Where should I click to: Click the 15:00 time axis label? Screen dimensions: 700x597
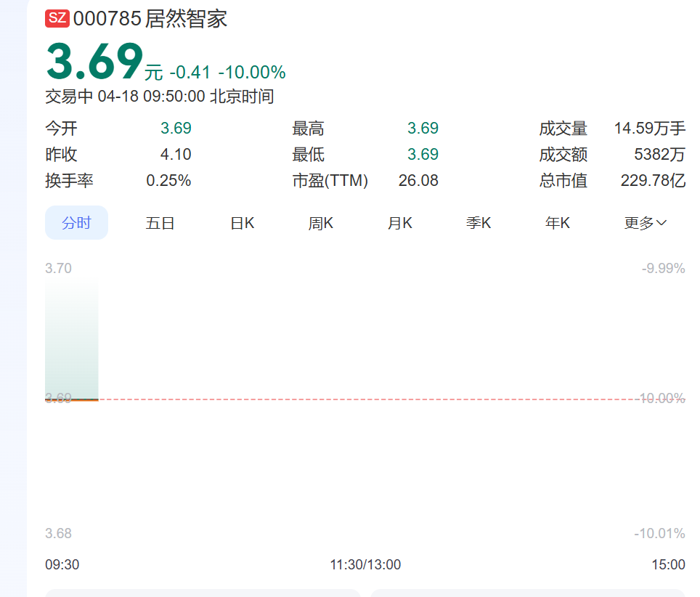pos(668,564)
